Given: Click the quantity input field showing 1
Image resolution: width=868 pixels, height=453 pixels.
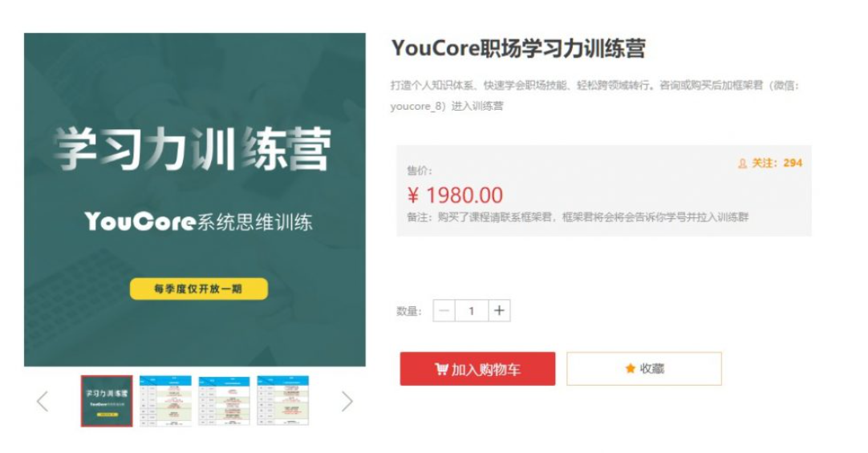Looking at the screenshot, I should (x=472, y=311).
